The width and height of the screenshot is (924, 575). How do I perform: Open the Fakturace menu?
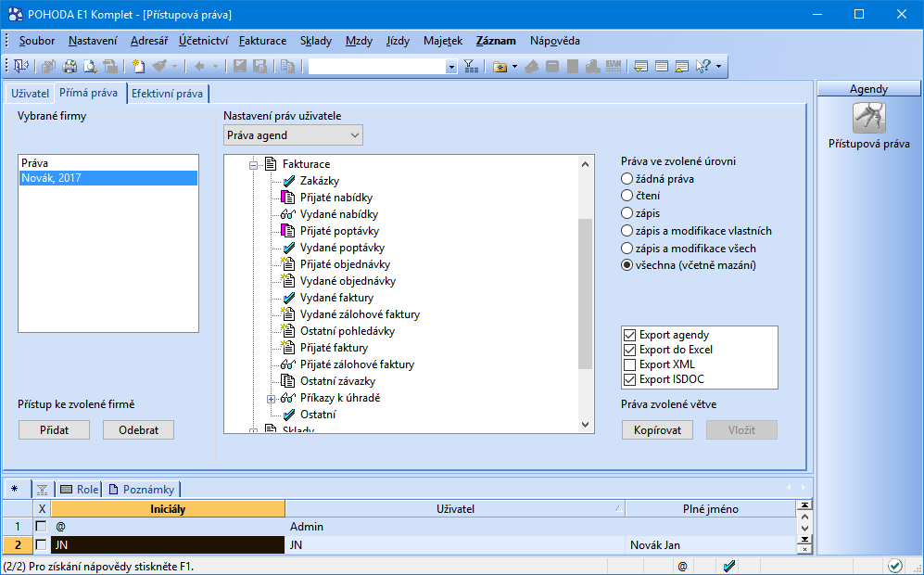point(263,41)
